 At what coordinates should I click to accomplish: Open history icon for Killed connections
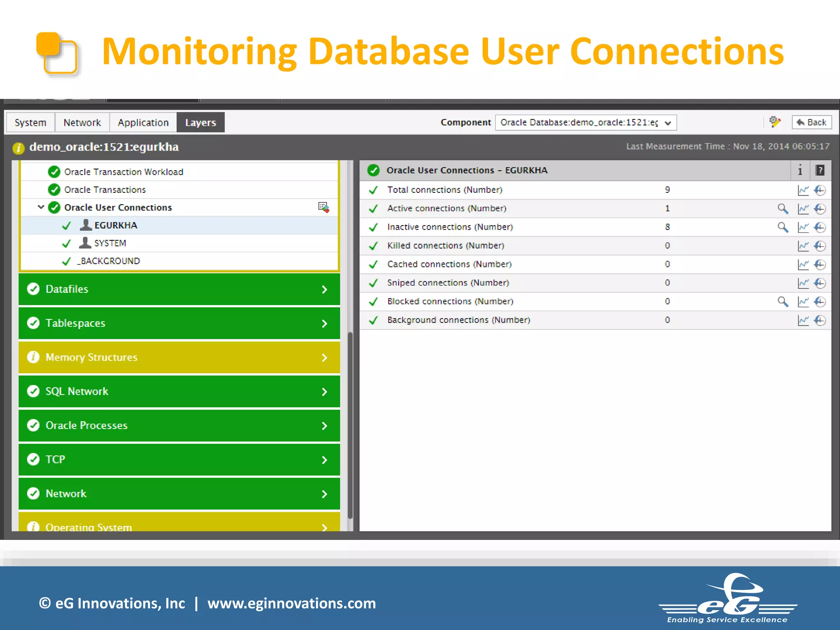pos(819,246)
